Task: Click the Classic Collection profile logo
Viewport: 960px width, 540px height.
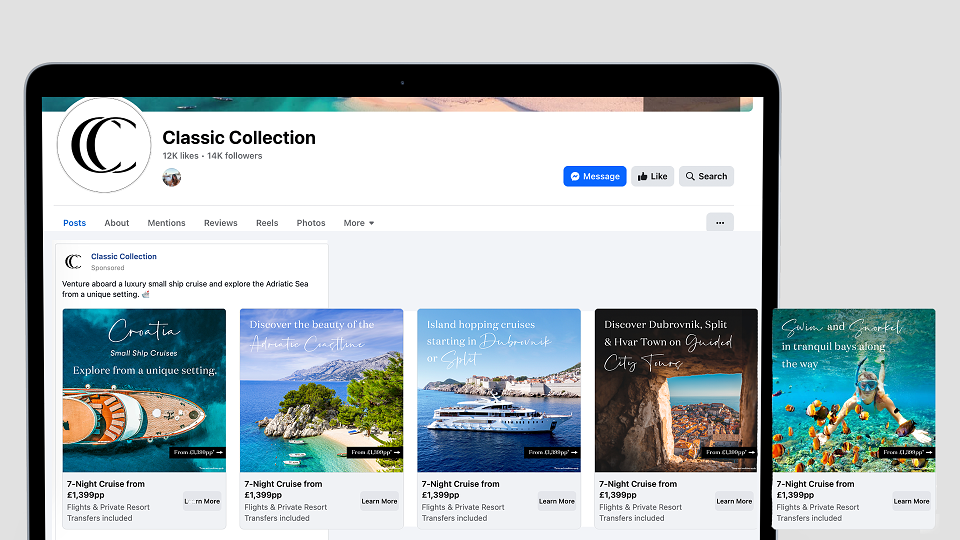Action: point(104,145)
